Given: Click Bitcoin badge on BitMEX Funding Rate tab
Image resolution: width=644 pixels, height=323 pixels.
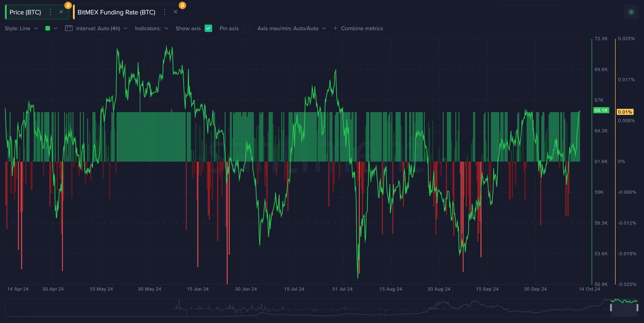Looking at the screenshot, I should pos(182,5).
